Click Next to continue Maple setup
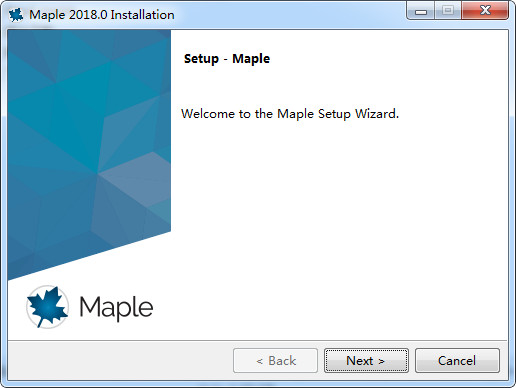Image resolution: width=516 pixels, height=388 pixels. point(366,361)
